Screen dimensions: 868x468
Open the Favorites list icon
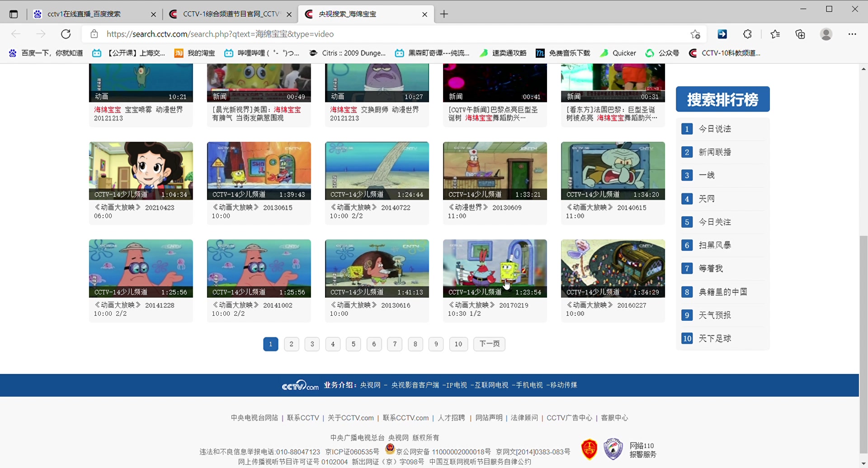pyautogui.click(x=775, y=34)
